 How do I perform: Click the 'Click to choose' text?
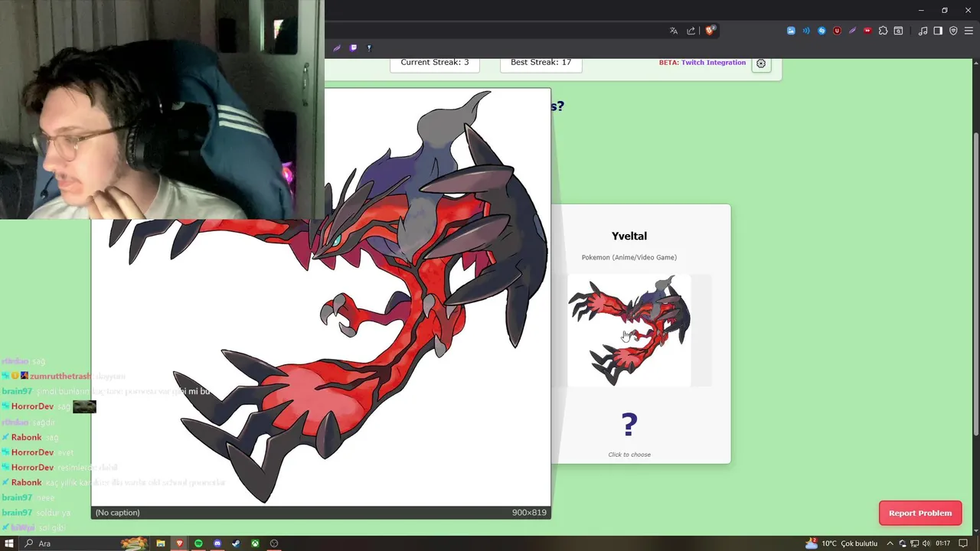pos(629,455)
